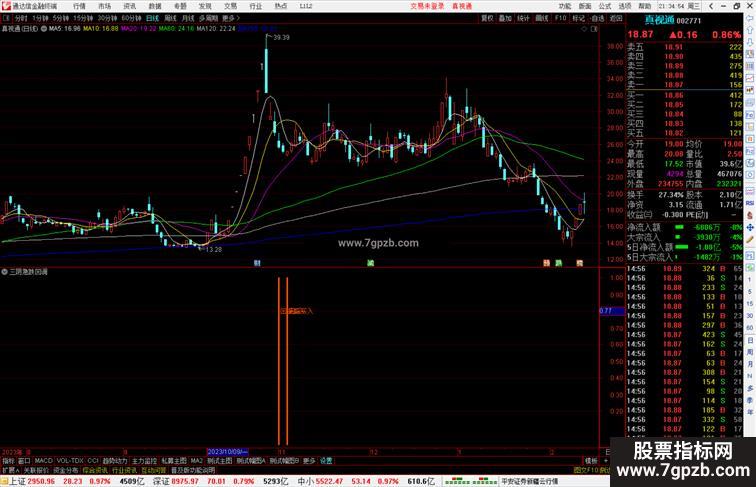Click the 叠加 overlay button
The width and height of the screenshot is (756, 487).
[x=505, y=18]
